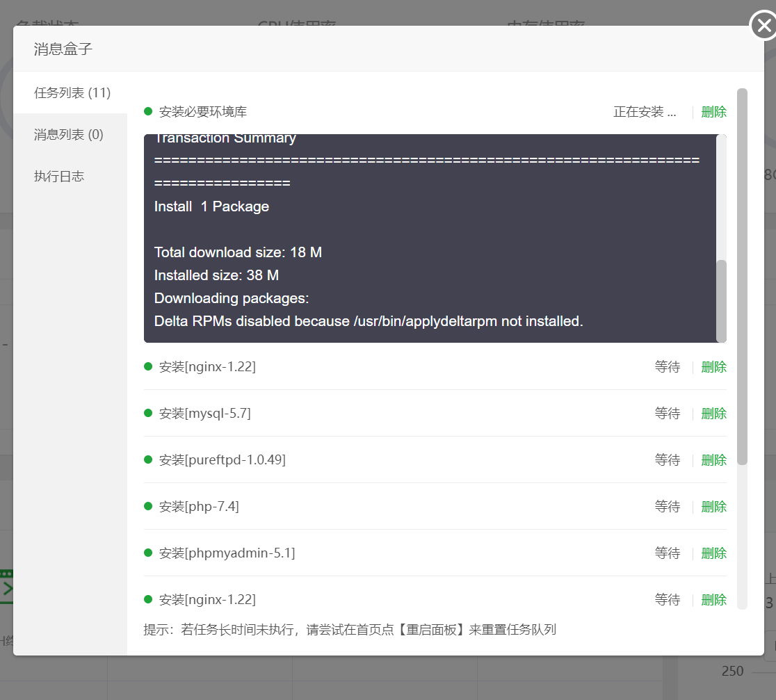
Task: Click the task list scrollbar thumb
Action: pos(742,277)
